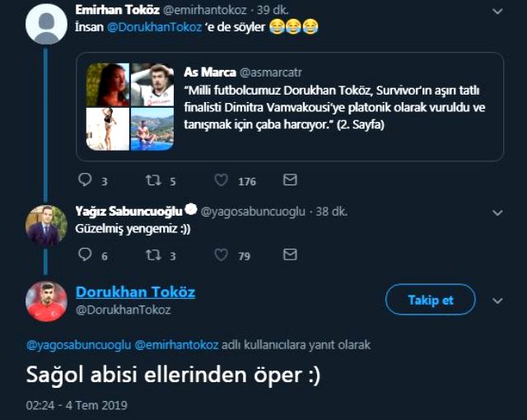View Emirhan Toköz's profile avatar
The height and width of the screenshot is (420, 527).
click(x=46, y=22)
